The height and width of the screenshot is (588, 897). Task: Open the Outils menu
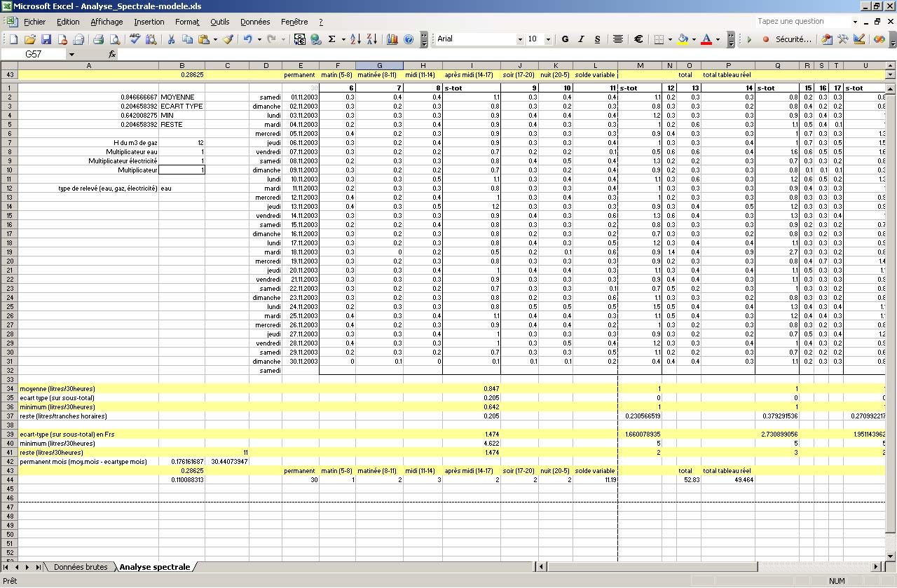pyautogui.click(x=220, y=22)
